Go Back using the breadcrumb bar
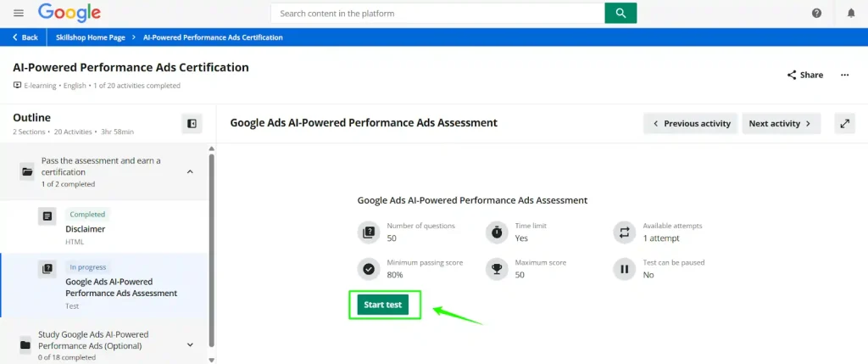The width and height of the screenshot is (868, 364). (x=25, y=37)
